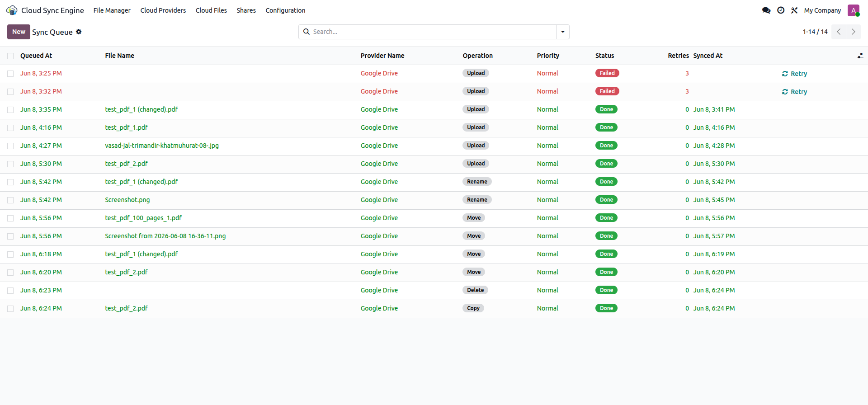Open the Cloud Providers menu
Screen dimensions: 868x405
[x=163, y=10]
